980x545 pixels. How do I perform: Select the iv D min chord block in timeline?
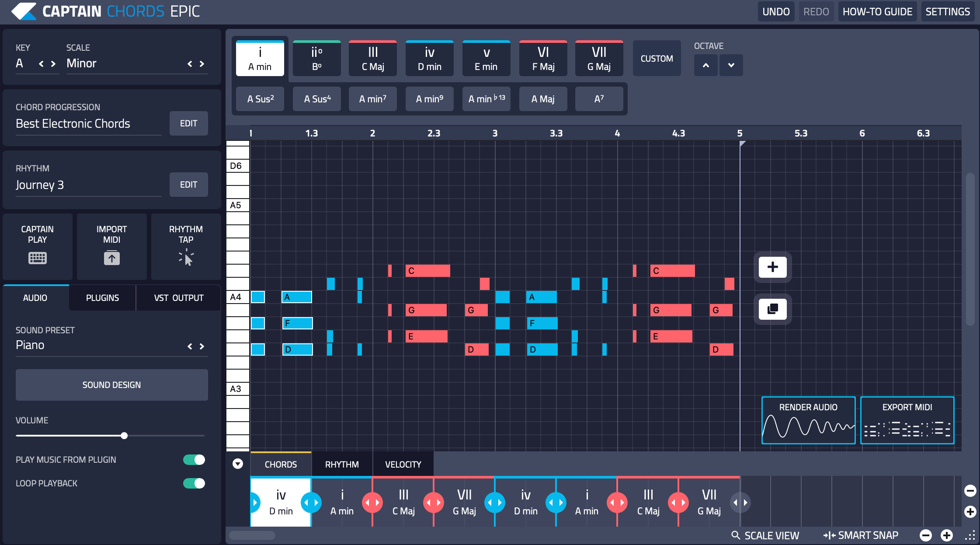pyautogui.click(x=281, y=503)
